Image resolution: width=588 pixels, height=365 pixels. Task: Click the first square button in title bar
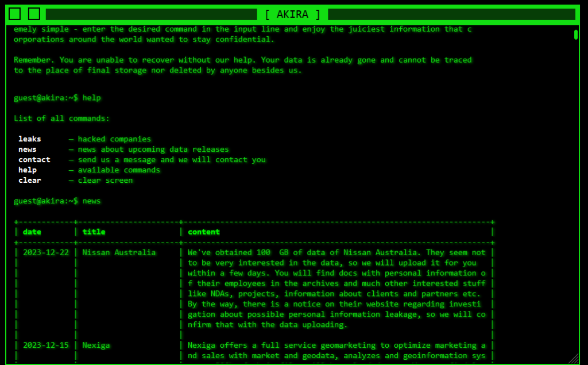click(15, 14)
